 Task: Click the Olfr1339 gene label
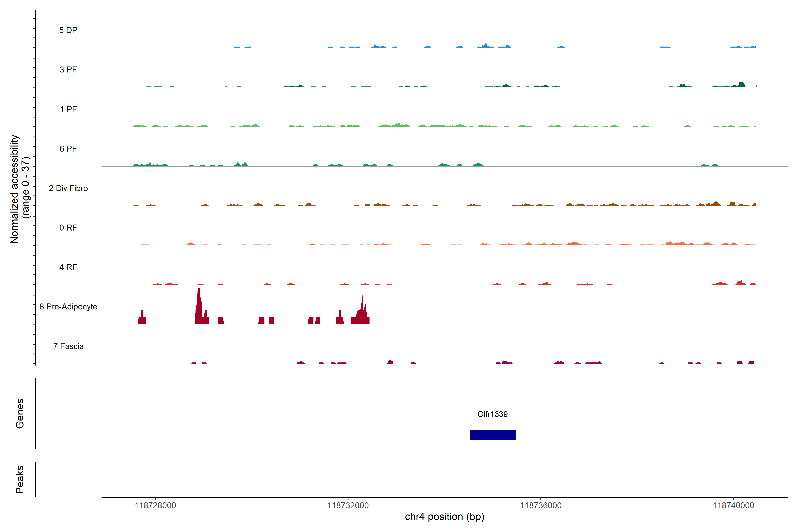(492, 414)
